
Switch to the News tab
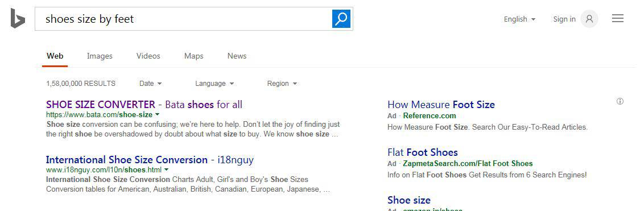237,56
